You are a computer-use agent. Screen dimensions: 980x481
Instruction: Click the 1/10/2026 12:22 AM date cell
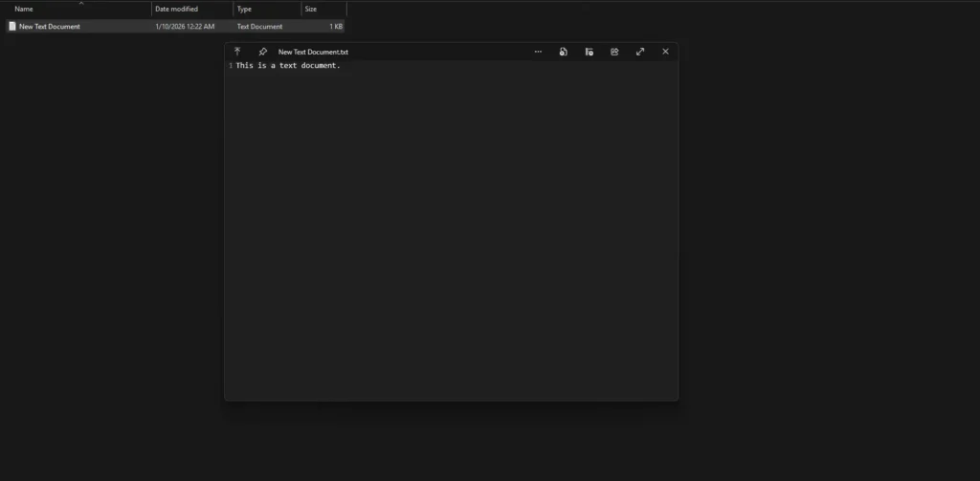click(185, 27)
